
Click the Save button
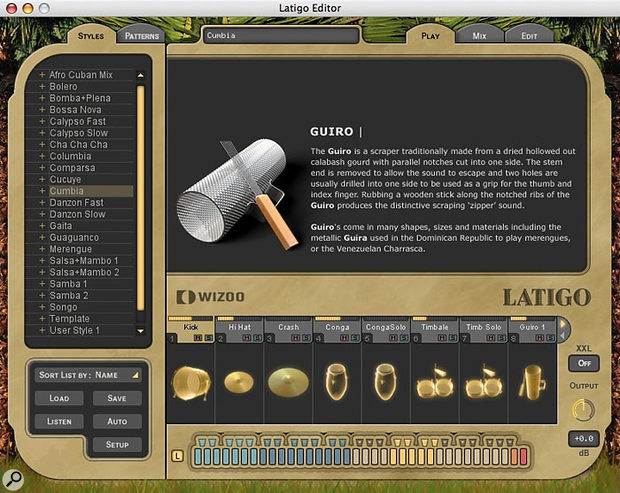tap(117, 398)
